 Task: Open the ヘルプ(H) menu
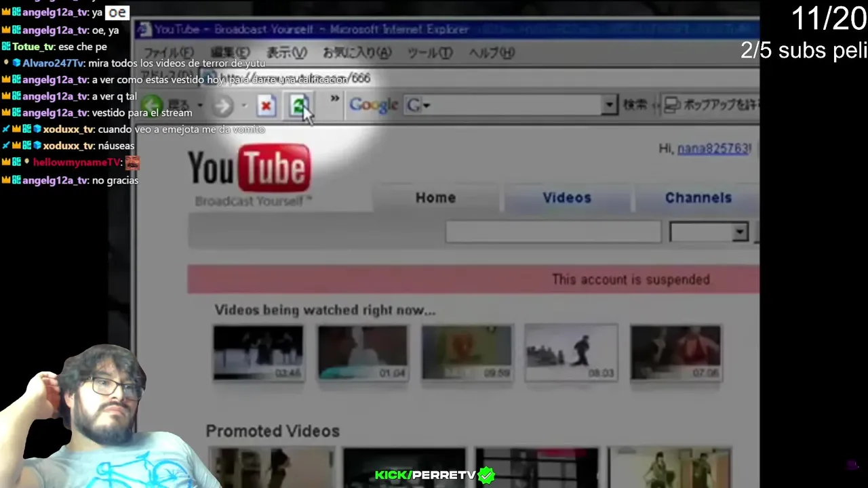[492, 53]
